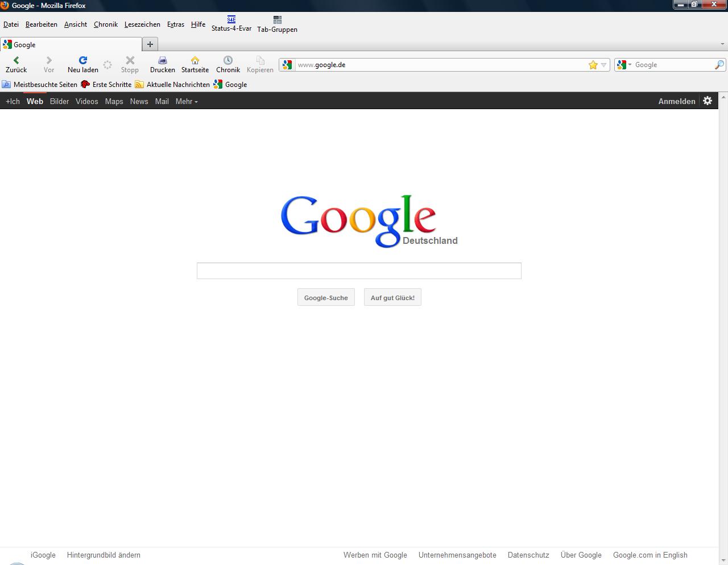Image resolution: width=728 pixels, height=565 pixels.
Task: Open the Datenschutz footer link
Action: (528, 555)
